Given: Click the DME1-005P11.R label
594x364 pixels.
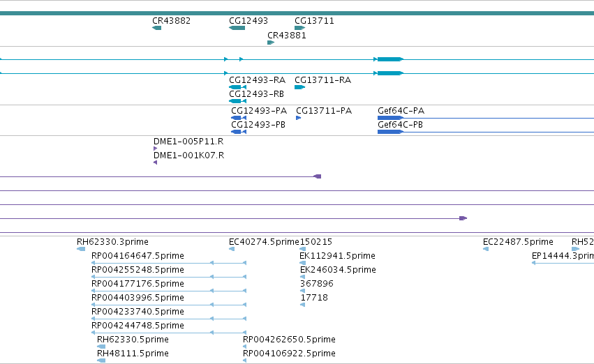Looking at the screenshot, I should tap(188, 141).
